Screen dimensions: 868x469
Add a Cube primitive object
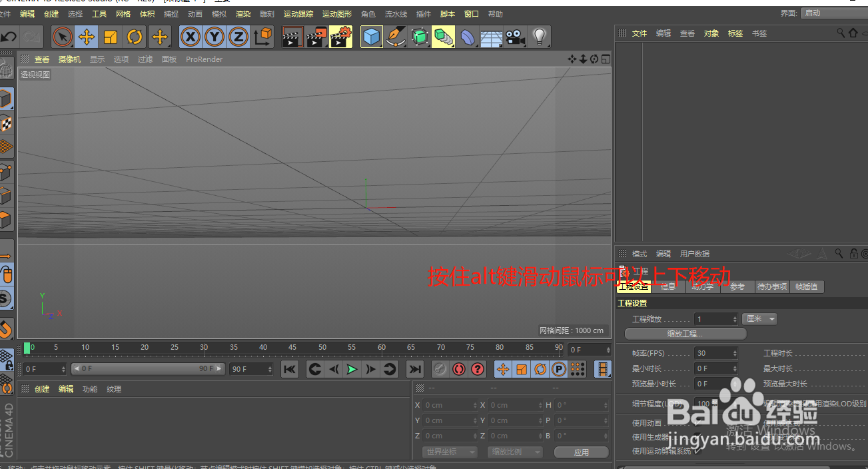(x=372, y=37)
